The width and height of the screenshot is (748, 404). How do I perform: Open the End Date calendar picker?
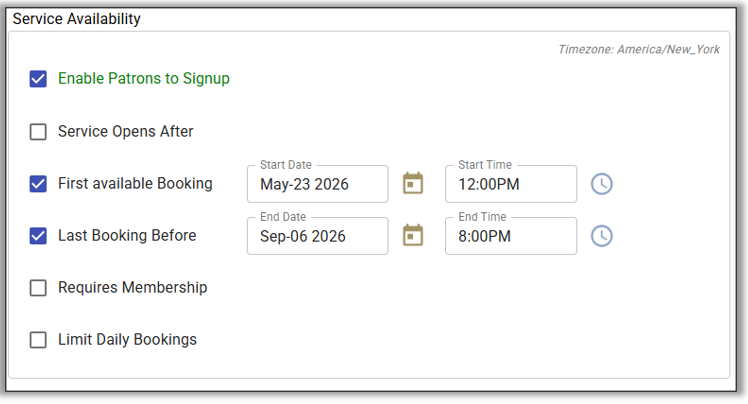pyautogui.click(x=413, y=236)
